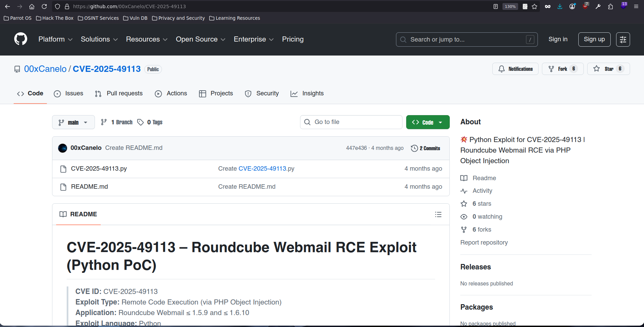
Task: Open the Projects tab
Action: (x=216, y=94)
